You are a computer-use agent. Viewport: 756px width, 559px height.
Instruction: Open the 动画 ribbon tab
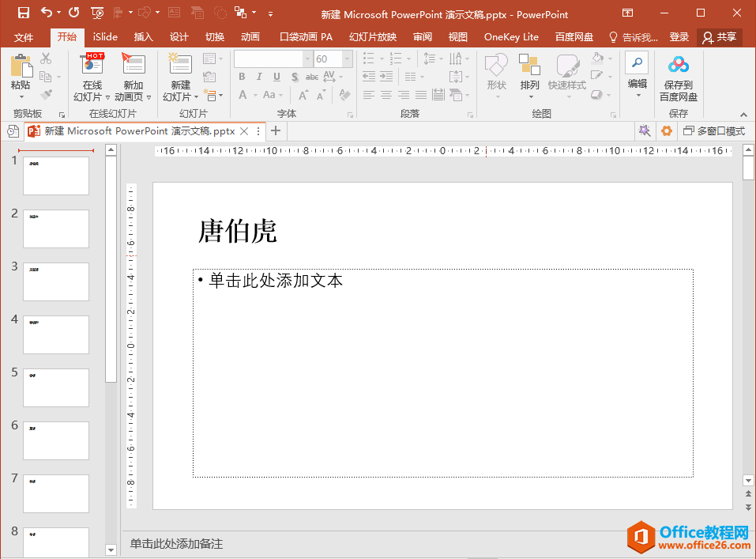(x=250, y=37)
